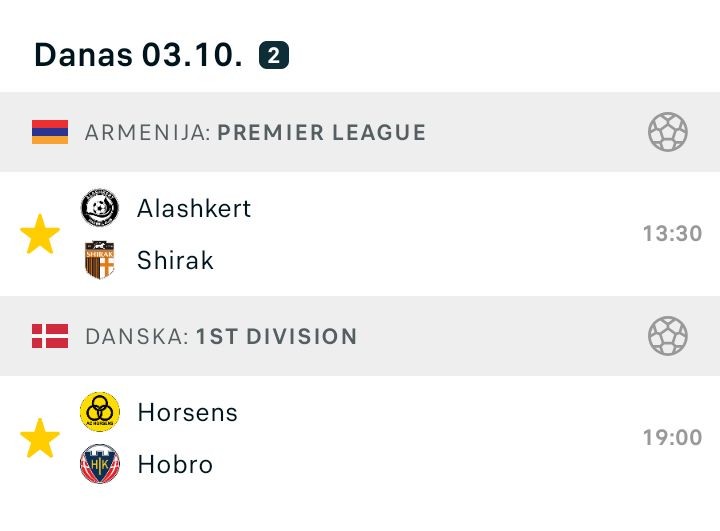Click the Hobro club crest
720x531 pixels.
(x=99, y=464)
